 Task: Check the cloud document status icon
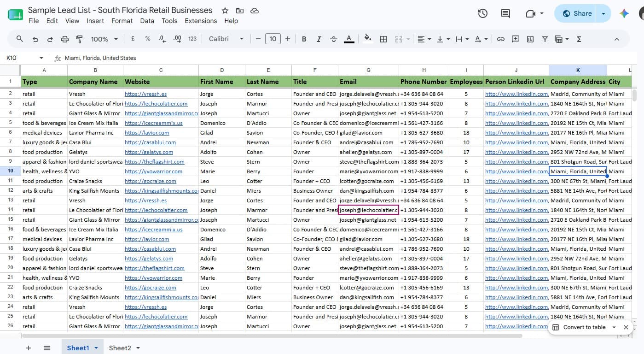click(255, 11)
